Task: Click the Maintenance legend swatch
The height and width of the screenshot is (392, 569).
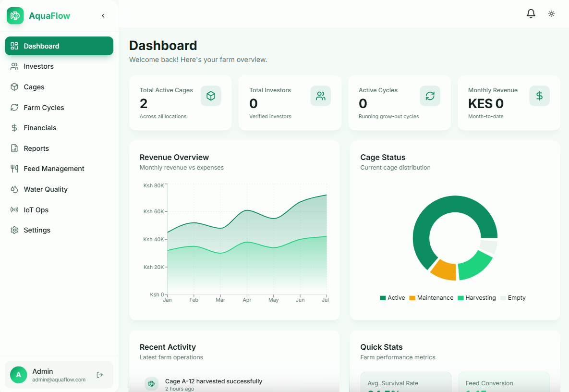Action: coord(412,298)
